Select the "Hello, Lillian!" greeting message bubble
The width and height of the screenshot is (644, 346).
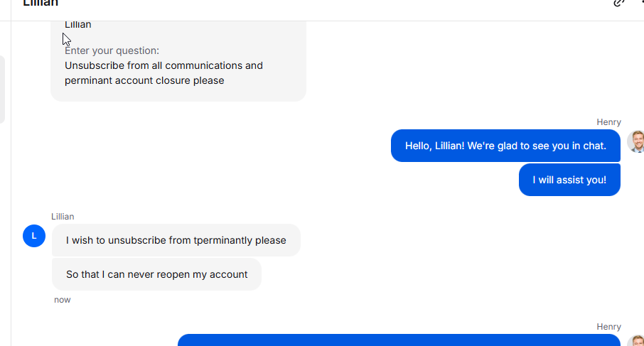pyautogui.click(x=505, y=146)
